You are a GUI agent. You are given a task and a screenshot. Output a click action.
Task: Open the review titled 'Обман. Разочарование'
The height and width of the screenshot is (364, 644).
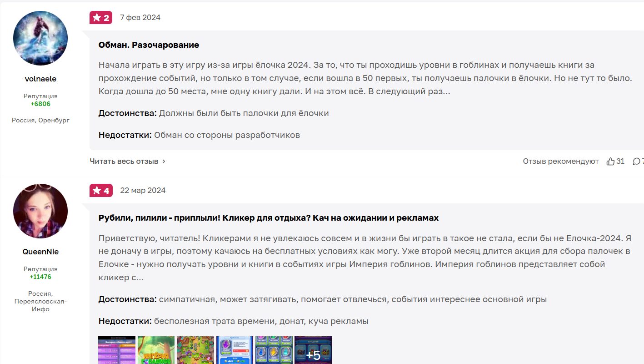149,45
